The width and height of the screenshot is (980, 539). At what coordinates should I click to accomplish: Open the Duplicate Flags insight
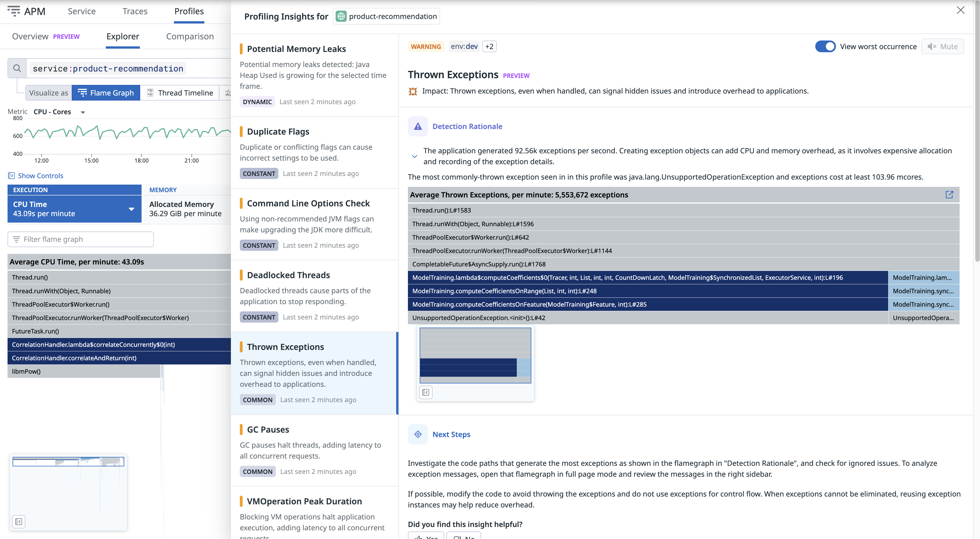click(315, 152)
